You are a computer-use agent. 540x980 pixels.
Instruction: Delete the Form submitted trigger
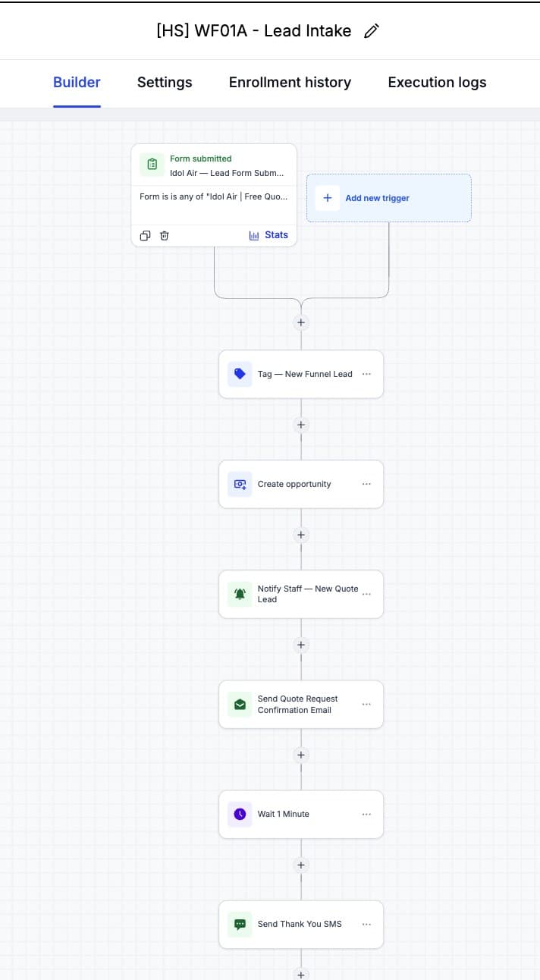point(165,235)
